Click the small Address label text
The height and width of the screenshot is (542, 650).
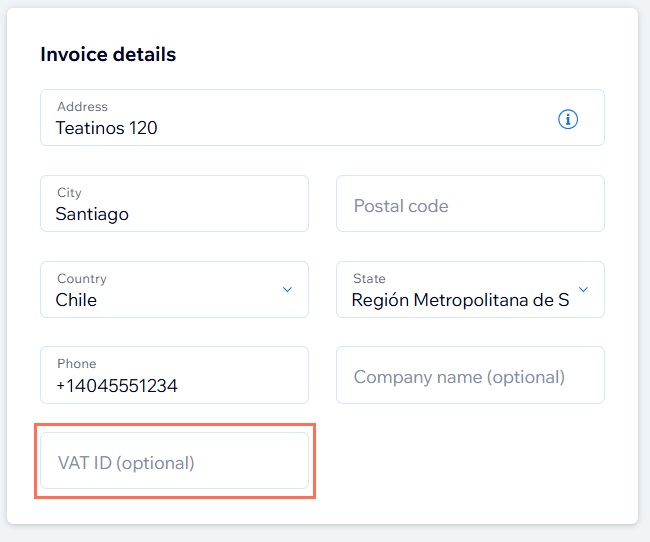pos(82,107)
